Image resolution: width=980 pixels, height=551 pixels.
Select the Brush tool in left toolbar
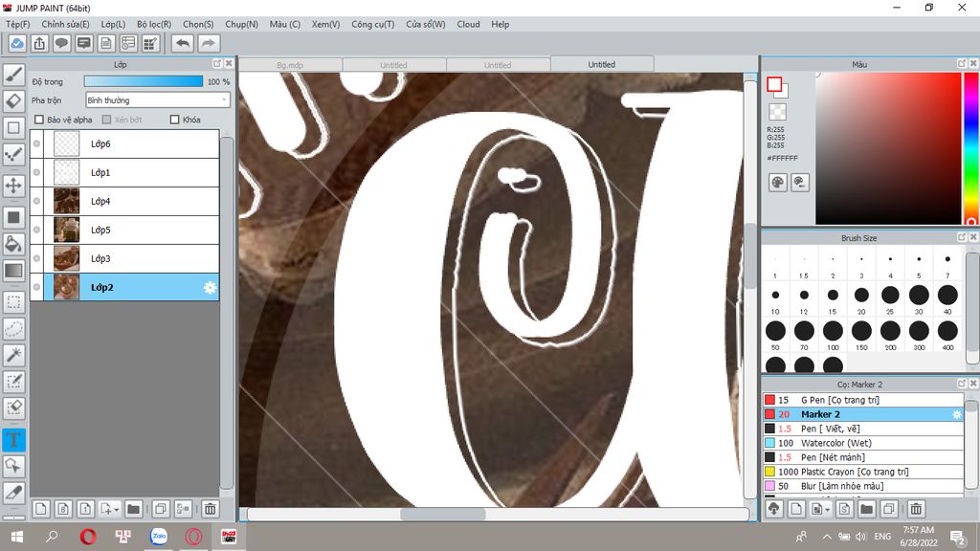(x=13, y=75)
